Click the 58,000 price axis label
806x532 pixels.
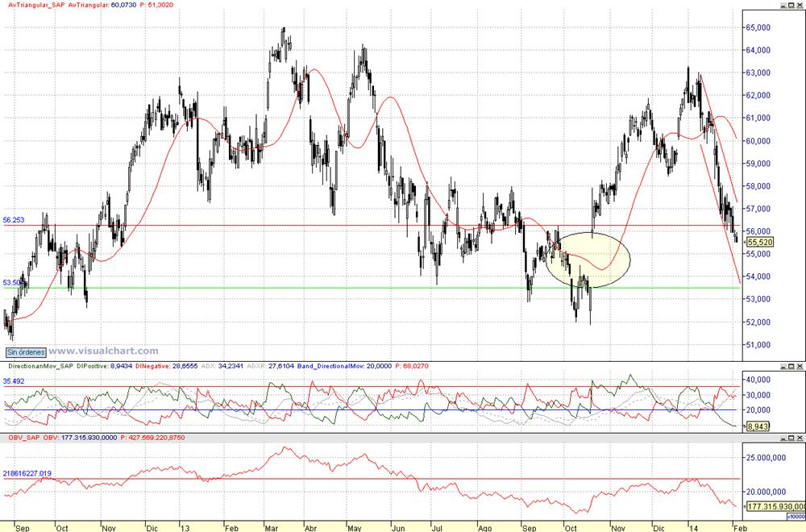coord(758,186)
